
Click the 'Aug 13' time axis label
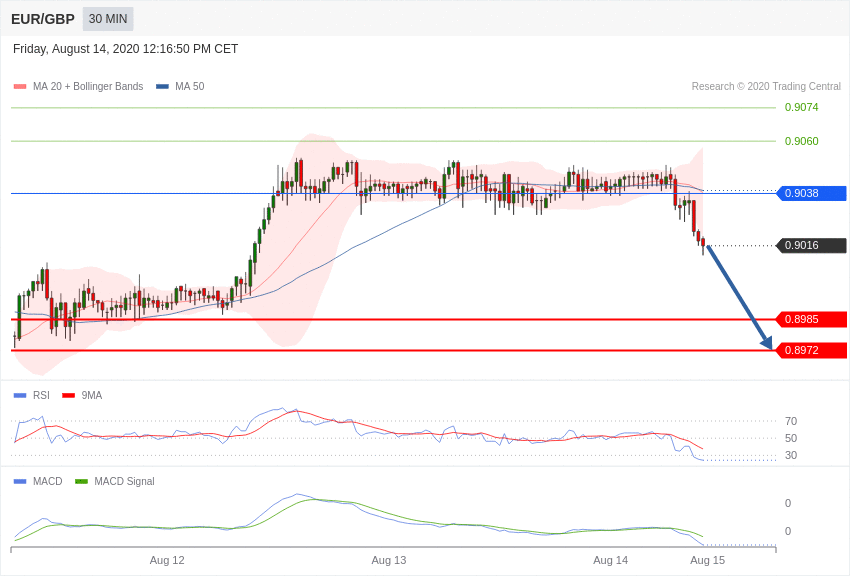389,560
